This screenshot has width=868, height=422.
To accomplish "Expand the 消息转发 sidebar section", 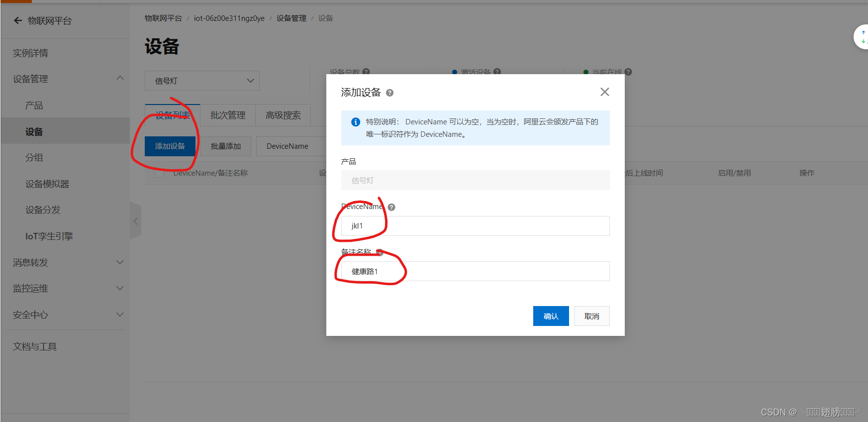I will point(120,262).
